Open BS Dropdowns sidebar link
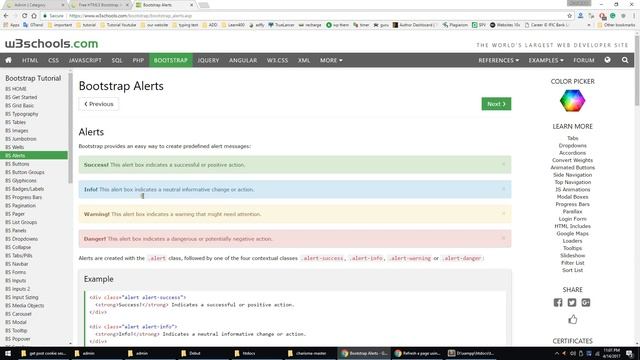Image resolution: width=640 pixels, height=360 pixels. click(21, 239)
